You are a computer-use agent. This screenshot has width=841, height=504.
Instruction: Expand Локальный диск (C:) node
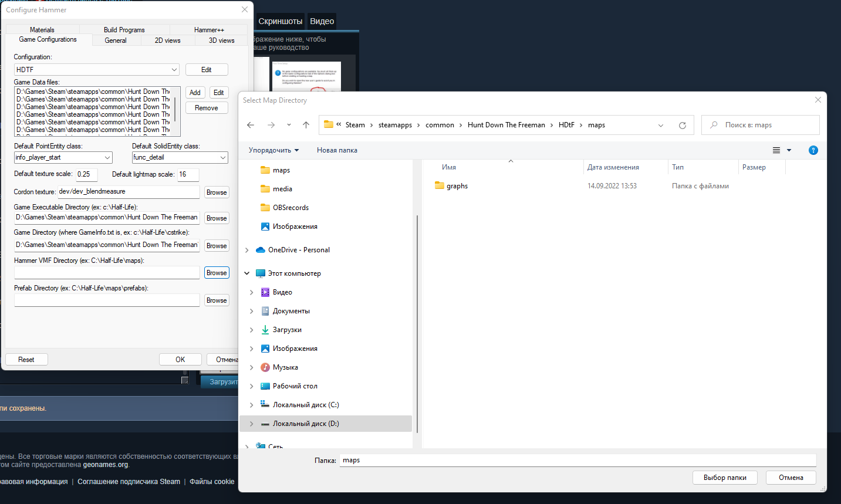(x=252, y=405)
